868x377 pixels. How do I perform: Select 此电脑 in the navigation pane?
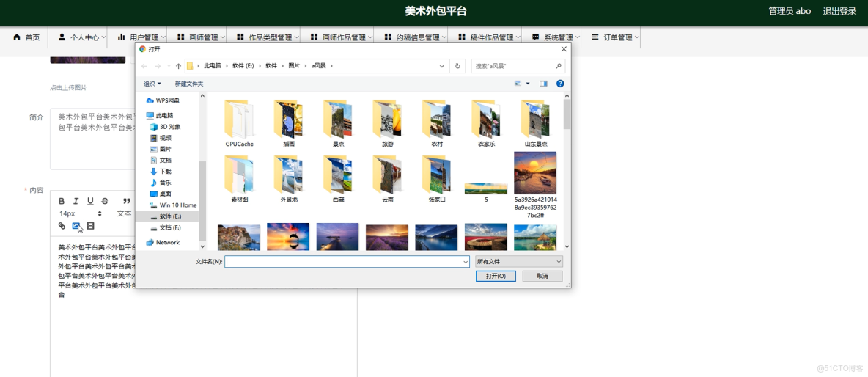click(159, 115)
